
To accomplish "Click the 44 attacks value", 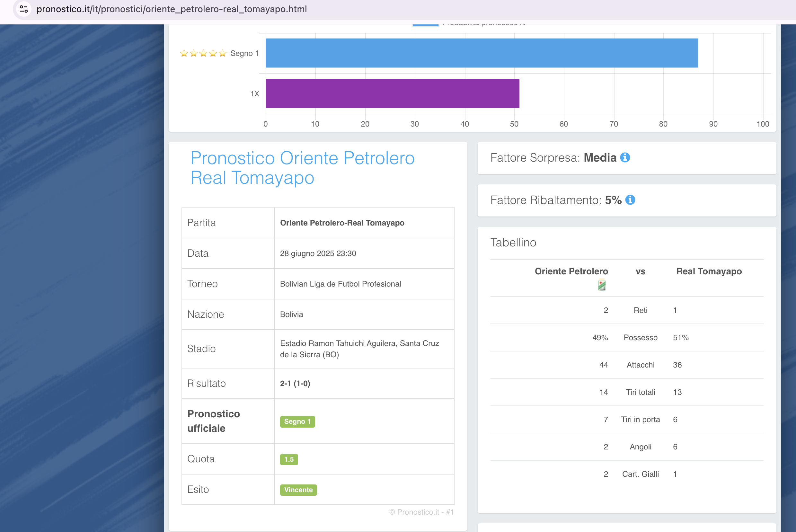I will click(x=604, y=365).
